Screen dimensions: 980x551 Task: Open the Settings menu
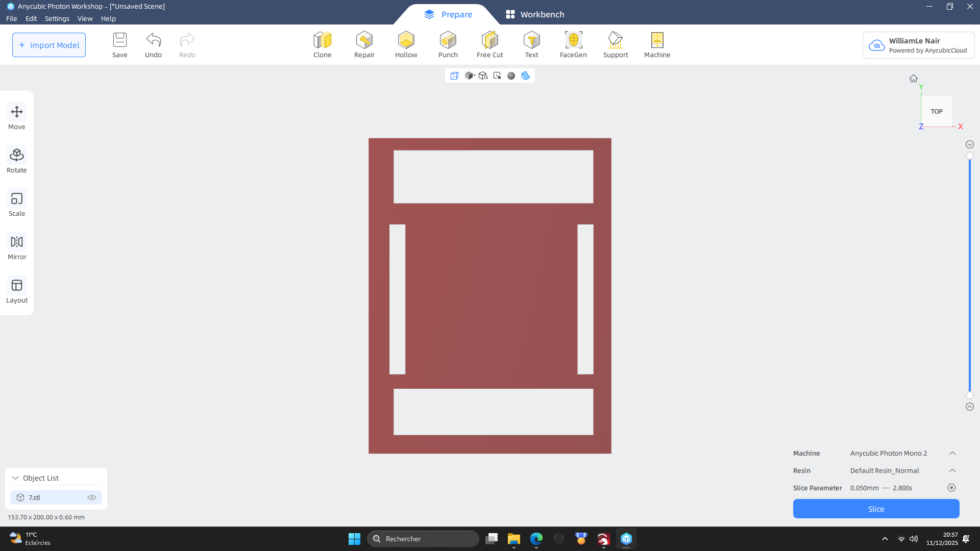[x=57, y=18]
